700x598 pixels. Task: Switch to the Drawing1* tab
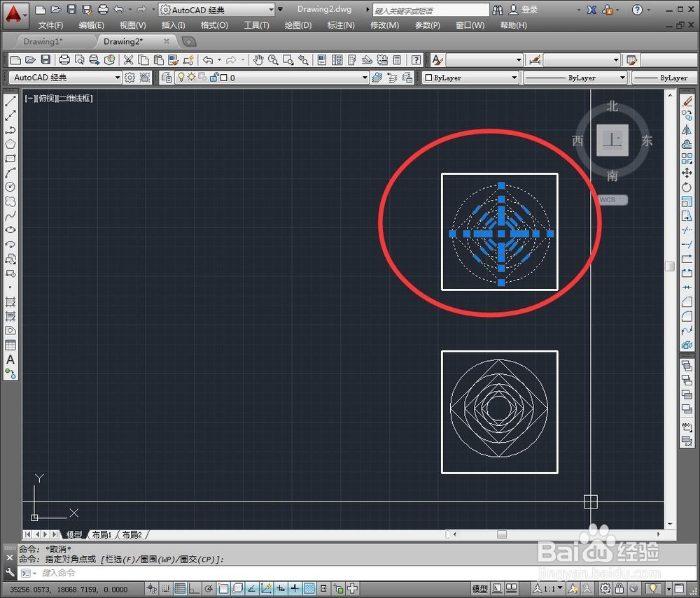point(43,41)
